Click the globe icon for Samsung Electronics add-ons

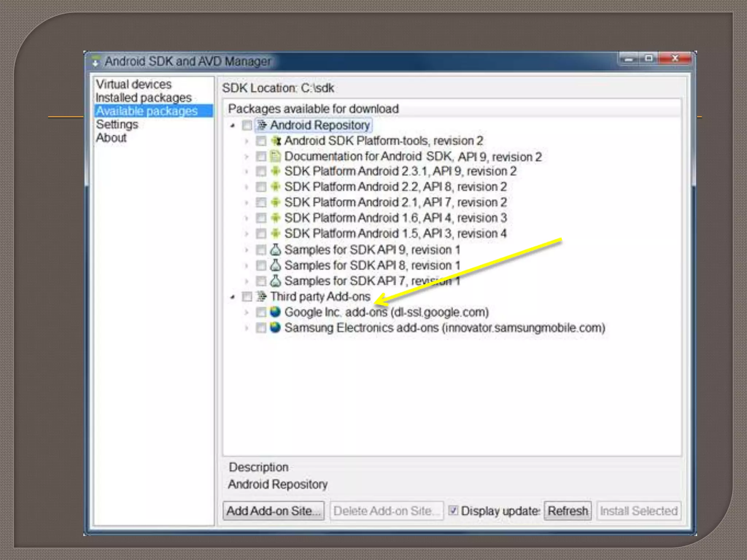(x=276, y=327)
